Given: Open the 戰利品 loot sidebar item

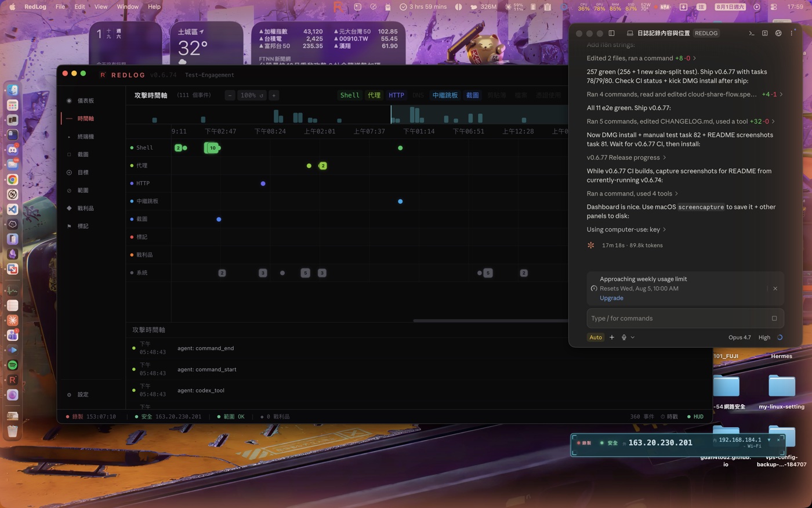Looking at the screenshot, I should 86,208.
